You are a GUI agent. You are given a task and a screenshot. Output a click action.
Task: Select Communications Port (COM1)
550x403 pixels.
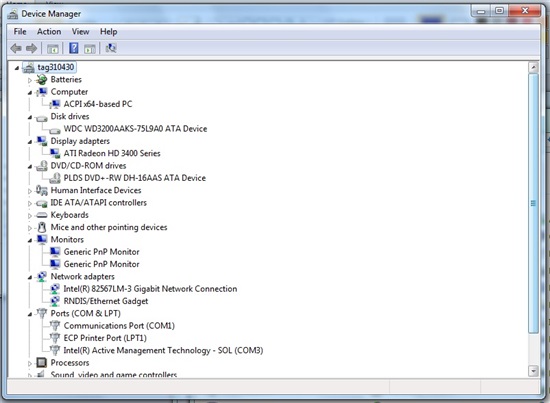tap(119, 325)
